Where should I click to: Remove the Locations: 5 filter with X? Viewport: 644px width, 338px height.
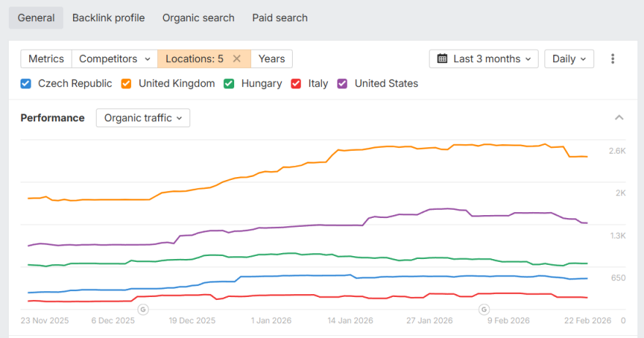tap(236, 59)
